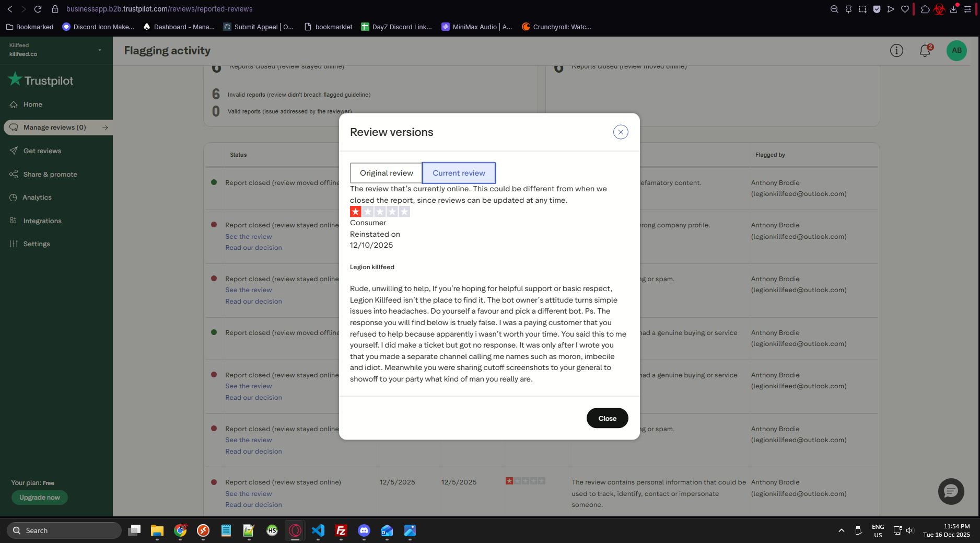Open the MiniMax Audio bookmark
The image size is (980, 543).
tap(477, 27)
